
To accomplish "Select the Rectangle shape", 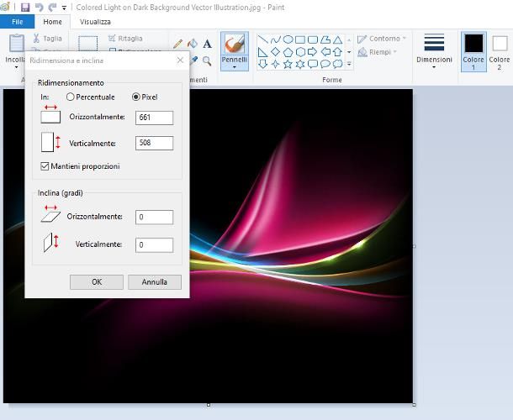I will click(x=300, y=39).
